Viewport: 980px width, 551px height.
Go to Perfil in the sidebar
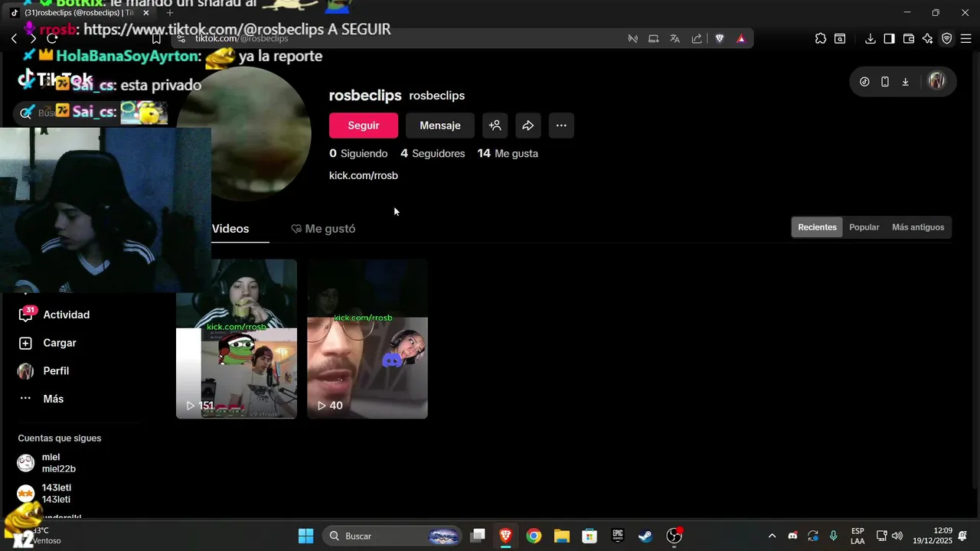click(44, 371)
